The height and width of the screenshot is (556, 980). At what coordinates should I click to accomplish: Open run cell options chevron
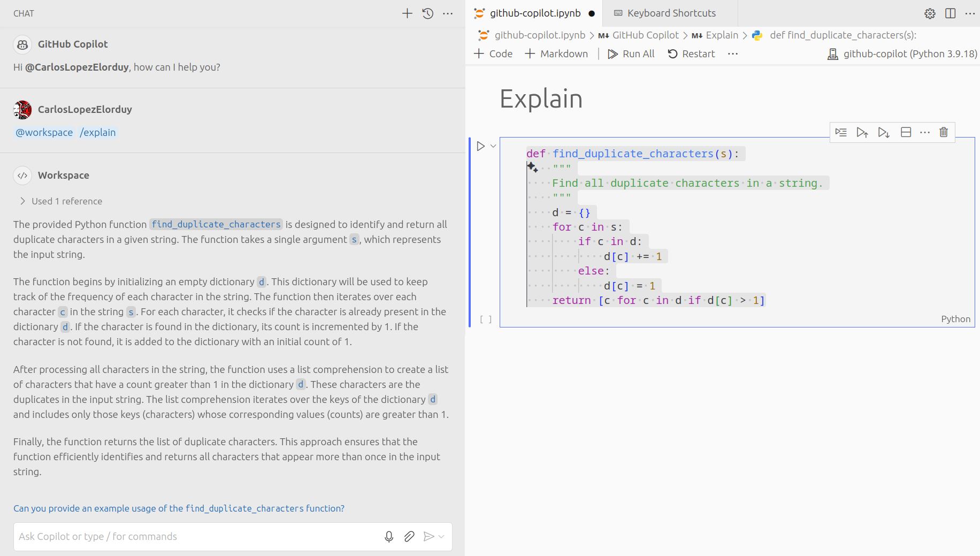coord(493,146)
